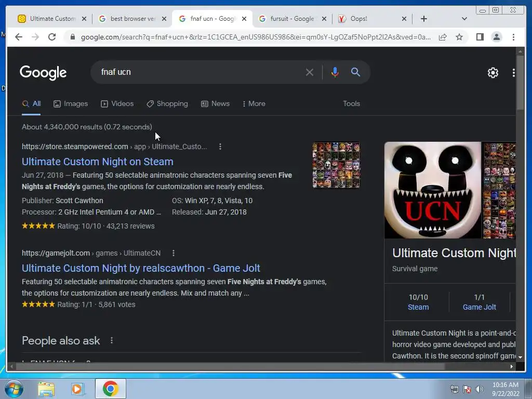Click the Chrome taskbar icon
Viewport: 532px width, 399px height.
pyautogui.click(x=110, y=389)
